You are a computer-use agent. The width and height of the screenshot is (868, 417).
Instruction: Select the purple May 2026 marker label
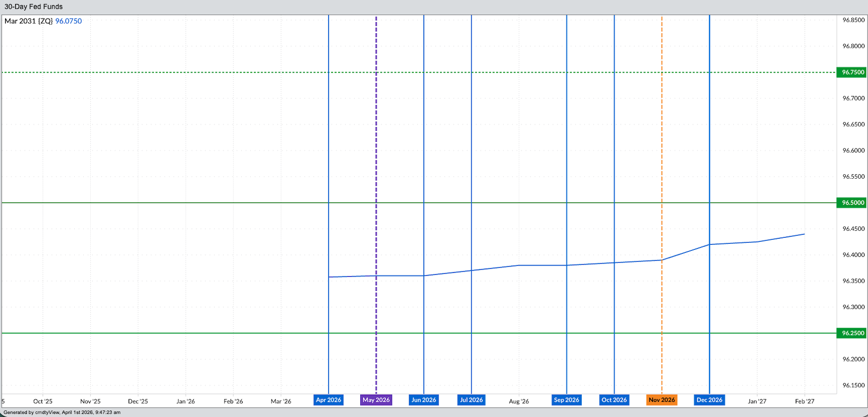[376, 400]
